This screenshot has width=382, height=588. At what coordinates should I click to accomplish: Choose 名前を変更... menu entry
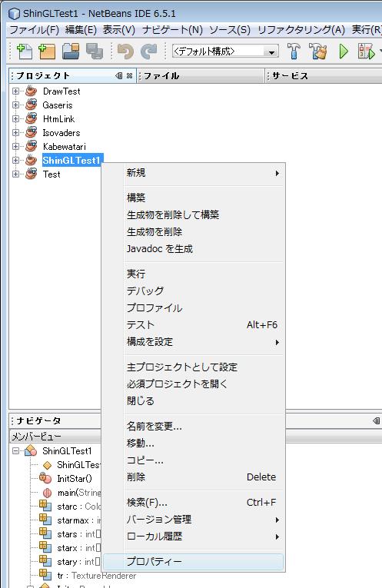194,426
